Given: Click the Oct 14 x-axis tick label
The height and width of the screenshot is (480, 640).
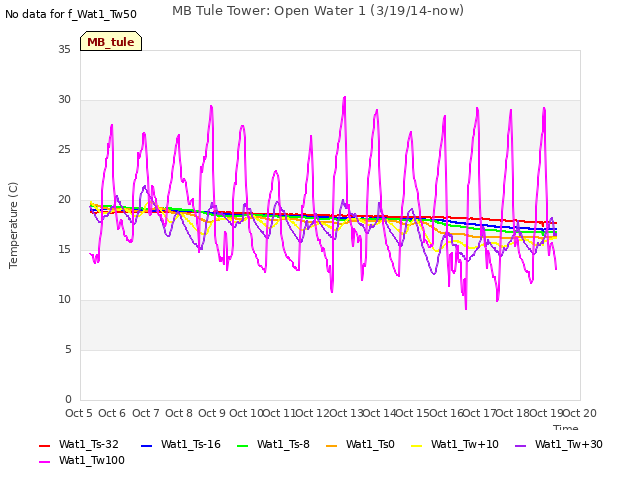Looking at the screenshot, I should tap(380, 413).
